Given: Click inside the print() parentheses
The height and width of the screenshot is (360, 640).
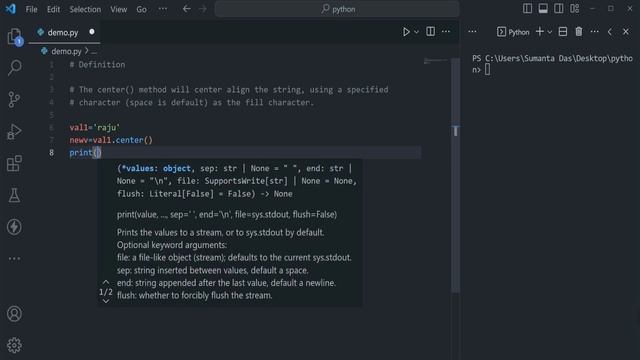Looking at the screenshot, I should point(97,153).
